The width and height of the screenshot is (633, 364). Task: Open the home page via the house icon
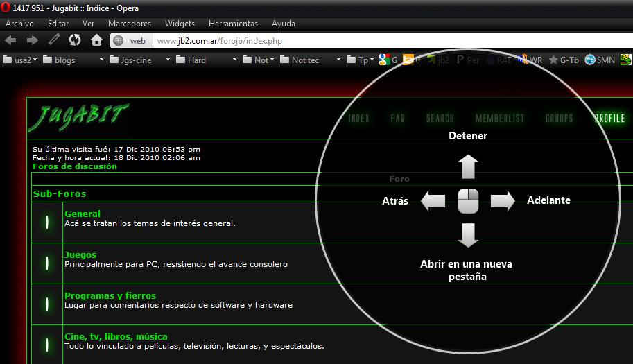[x=96, y=40]
